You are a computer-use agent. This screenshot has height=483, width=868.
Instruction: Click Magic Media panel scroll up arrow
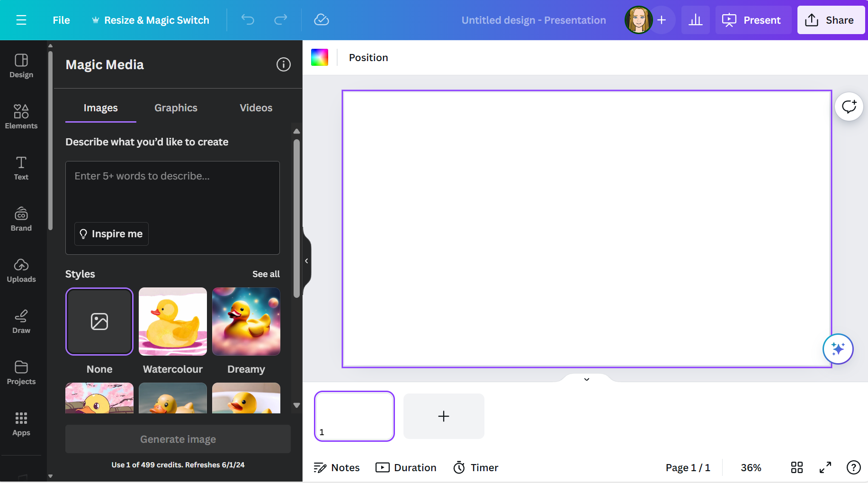pyautogui.click(x=297, y=131)
